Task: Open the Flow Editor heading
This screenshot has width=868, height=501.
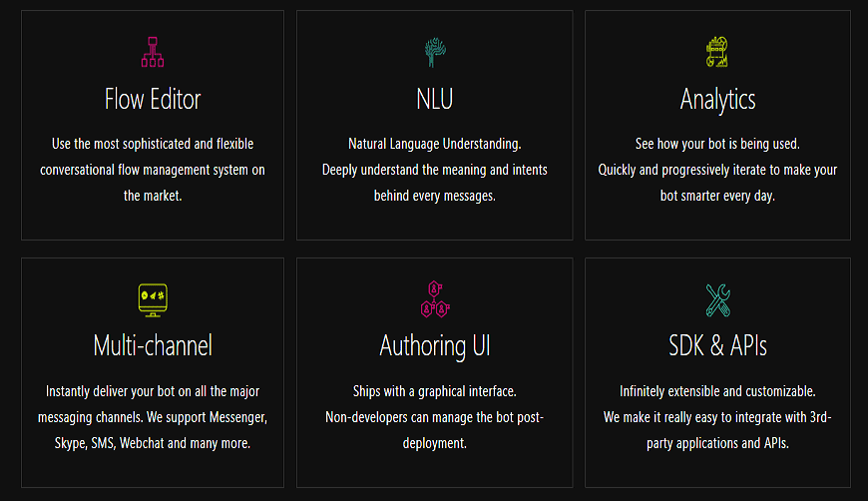Action: click(x=153, y=100)
